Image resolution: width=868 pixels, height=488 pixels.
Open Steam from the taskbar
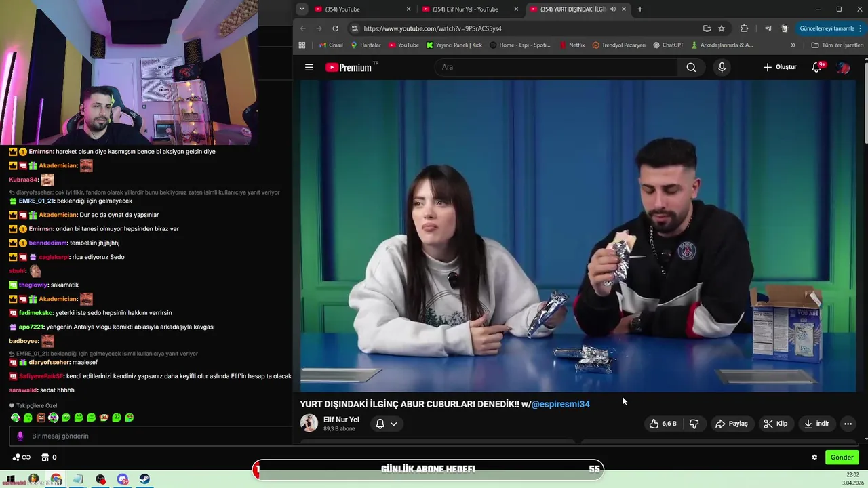tap(145, 479)
